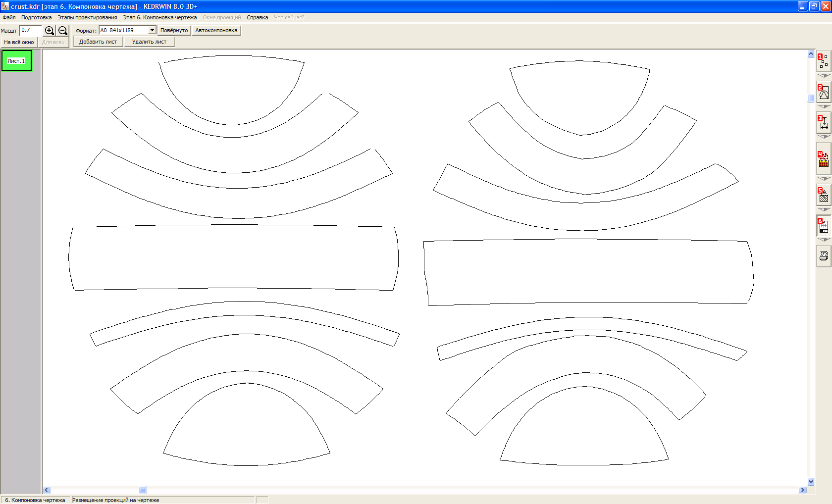Click the printer icon in right sidebar
This screenshot has height=504, width=832.
pos(824,256)
